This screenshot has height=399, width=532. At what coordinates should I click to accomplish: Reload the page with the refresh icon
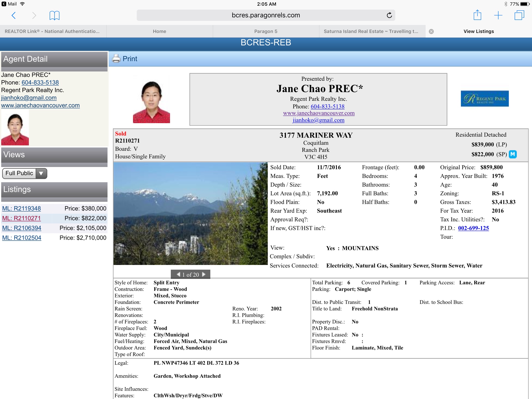(x=389, y=15)
